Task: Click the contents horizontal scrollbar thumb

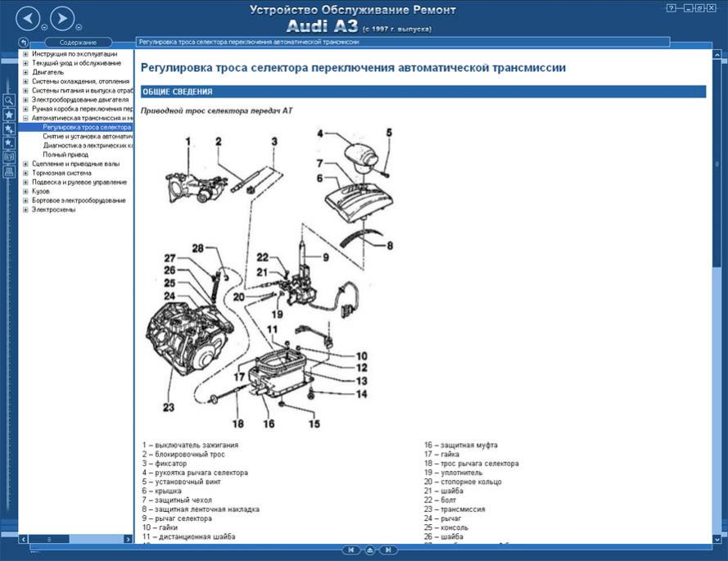Action: click(49, 539)
